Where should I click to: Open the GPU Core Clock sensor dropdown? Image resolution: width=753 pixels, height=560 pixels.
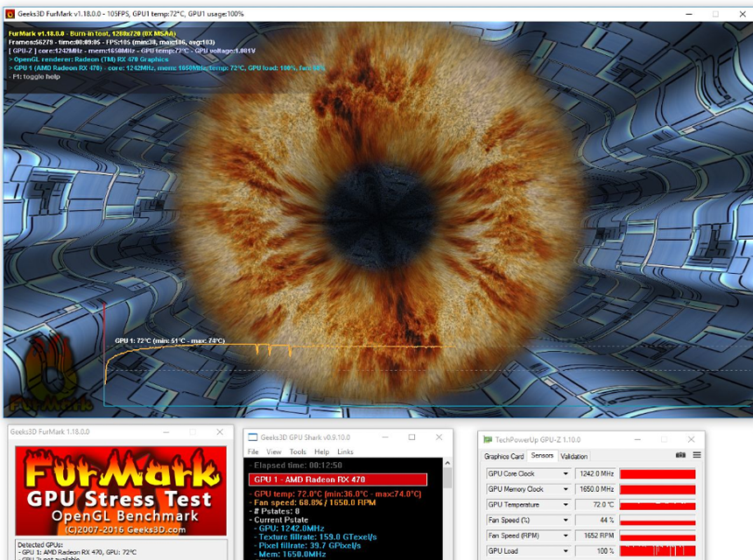pyautogui.click(x=566, y=473)
